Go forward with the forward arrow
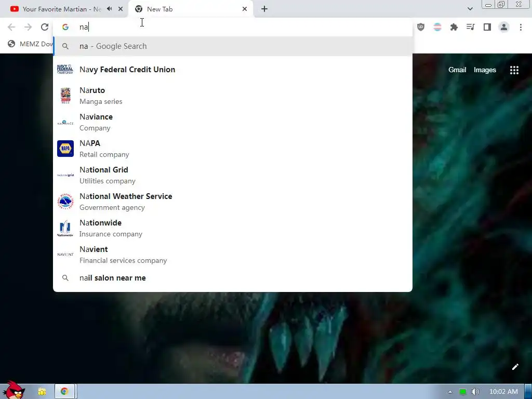Screen dimensions: 532x399 [x=28, y=27]
